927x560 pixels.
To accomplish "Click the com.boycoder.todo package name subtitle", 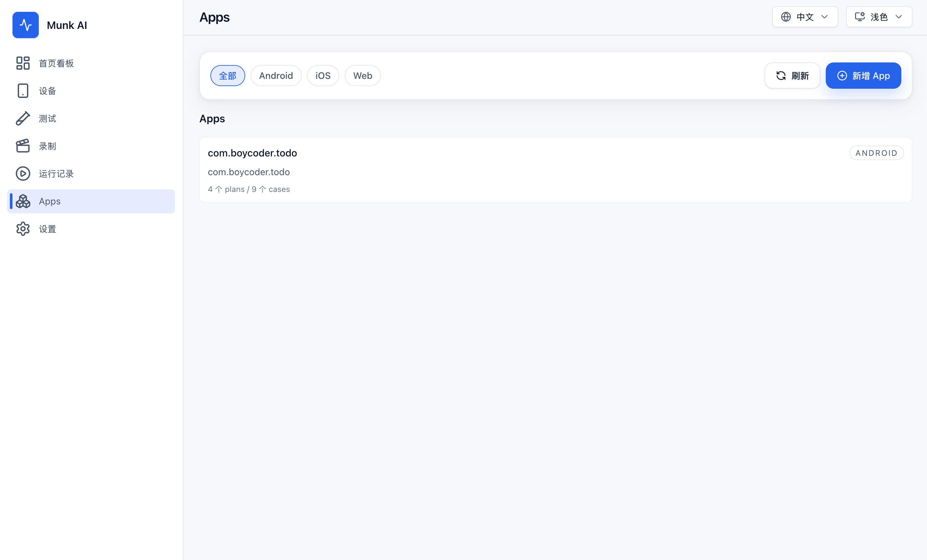I will point(249,172).
